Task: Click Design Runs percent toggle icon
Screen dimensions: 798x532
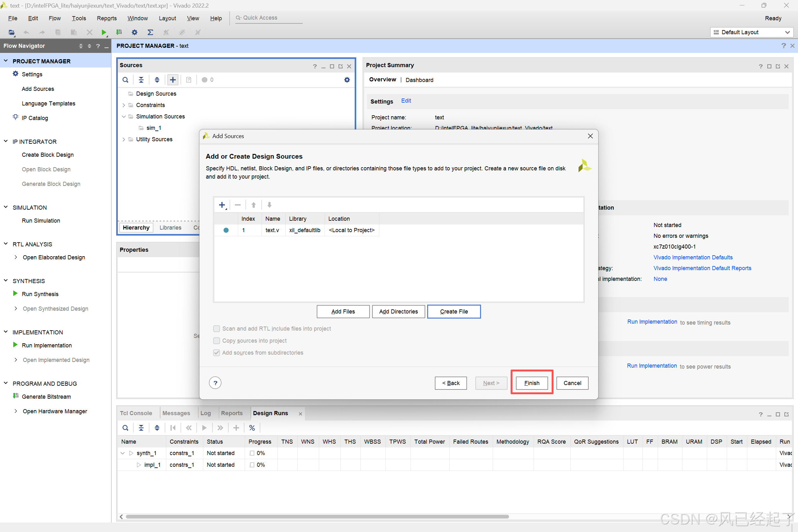Action: [252, 427]
